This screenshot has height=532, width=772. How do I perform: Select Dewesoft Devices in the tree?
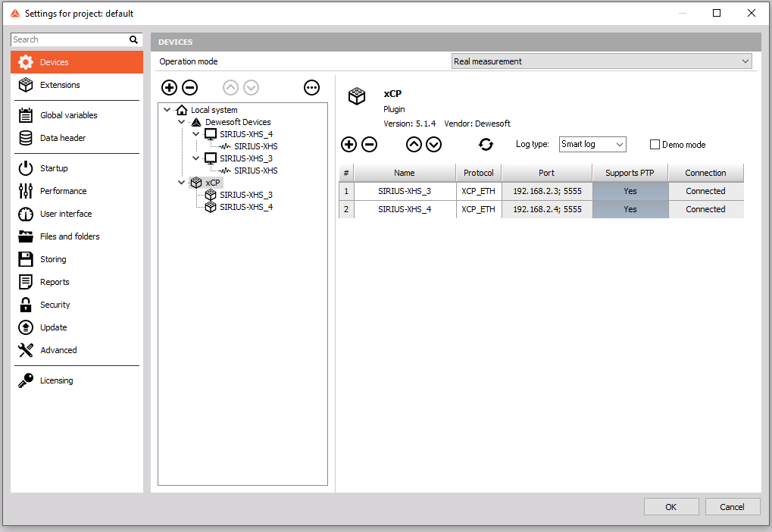point(238,122)
